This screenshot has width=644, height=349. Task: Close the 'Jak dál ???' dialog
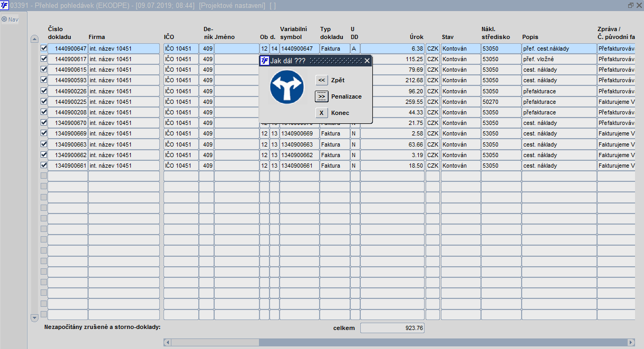pyautogui.click(x=367, y=61)
